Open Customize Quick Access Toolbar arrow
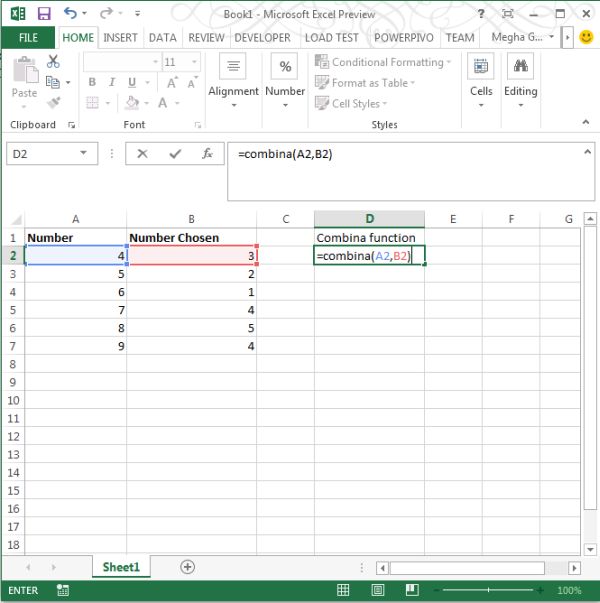The width and height of the screenshot is (600, 603). click(137, 14)
